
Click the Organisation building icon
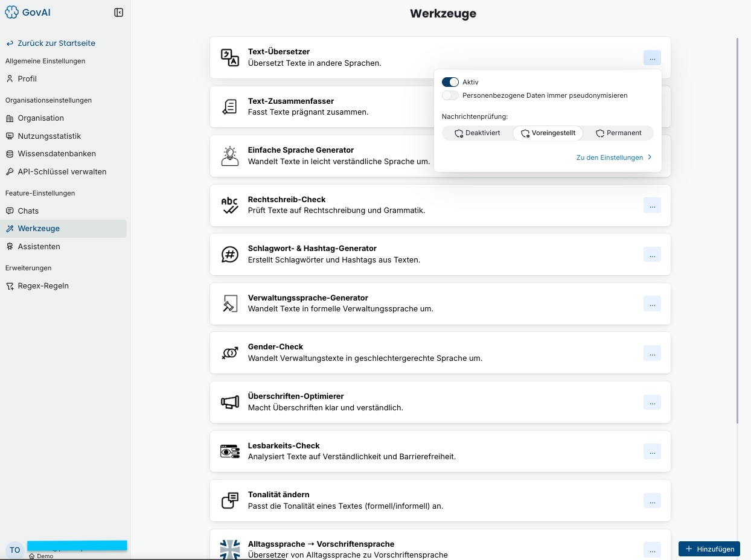click(x=10, y=118)
